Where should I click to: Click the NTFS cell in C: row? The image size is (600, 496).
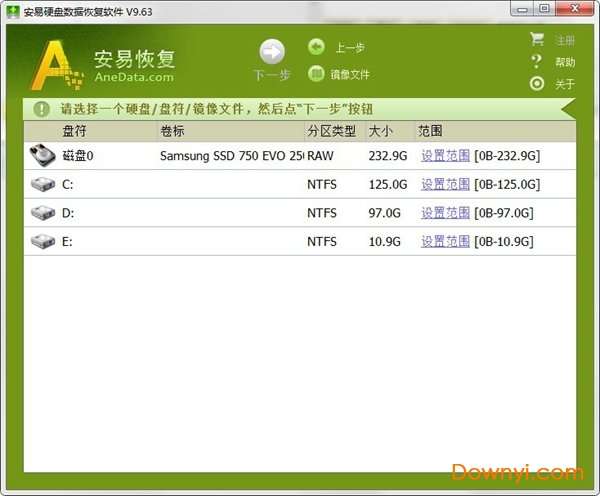pos(322,184)
